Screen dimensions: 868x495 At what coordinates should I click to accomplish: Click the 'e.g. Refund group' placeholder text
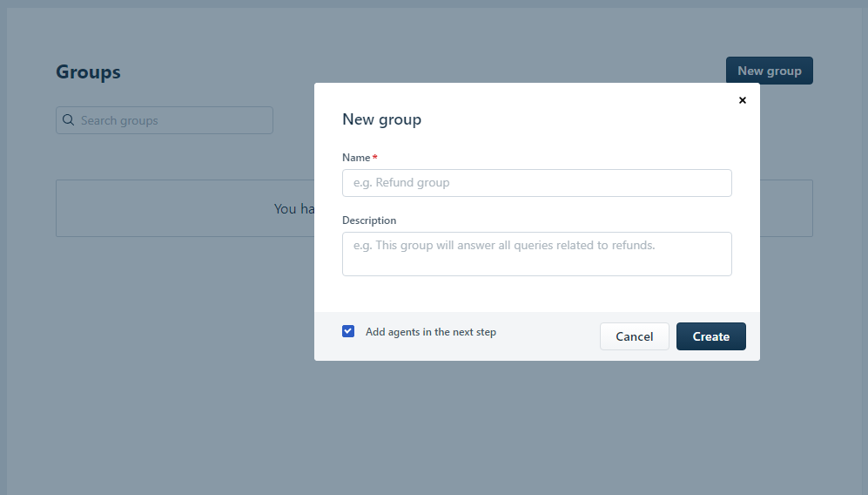(x=401, y=183)
